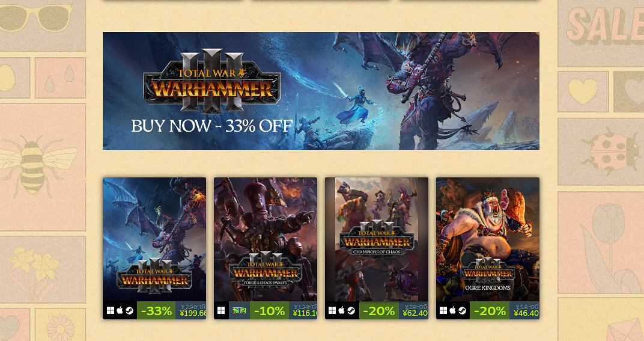Image resolution: width=644 pixels, height=341 pixels.
Task: Click Apple icon on Total War Warhammer III card
Action: tap(120, 310)
